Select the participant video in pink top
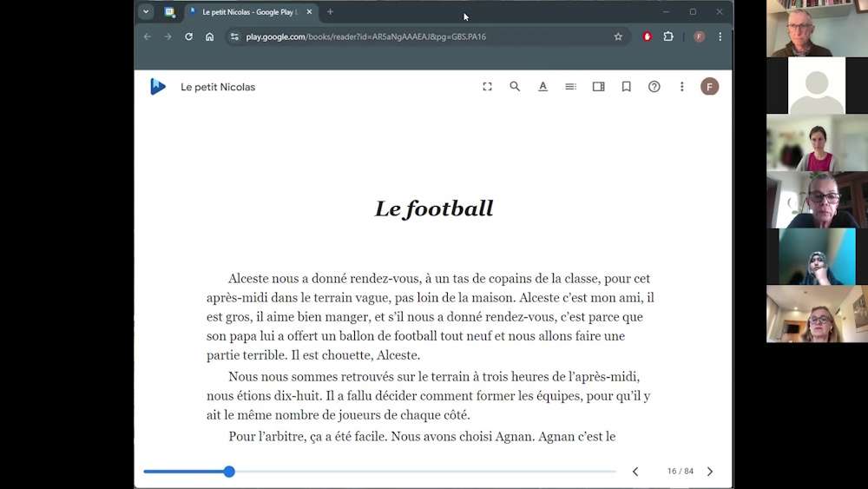Image resolution: width=868 pixels, height=489 pixels. point(817,142)
